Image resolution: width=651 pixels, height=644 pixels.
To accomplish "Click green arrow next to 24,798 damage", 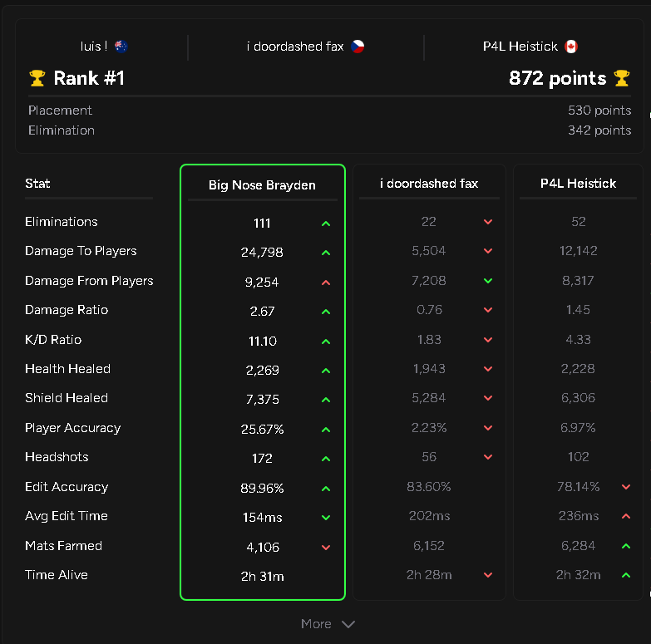I will (x=326, y=253).
